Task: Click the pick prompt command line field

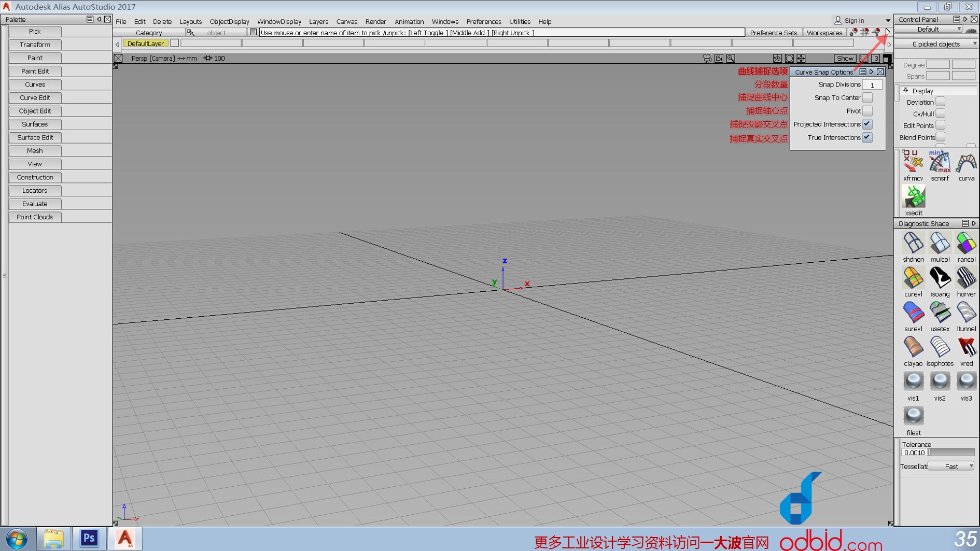Action: click(501, 33)
